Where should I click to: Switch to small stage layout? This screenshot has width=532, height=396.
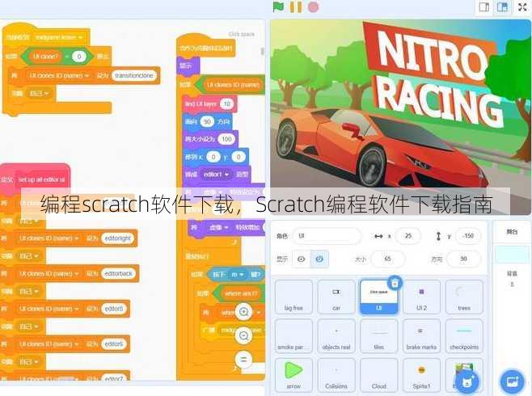[x=483, y=6]
